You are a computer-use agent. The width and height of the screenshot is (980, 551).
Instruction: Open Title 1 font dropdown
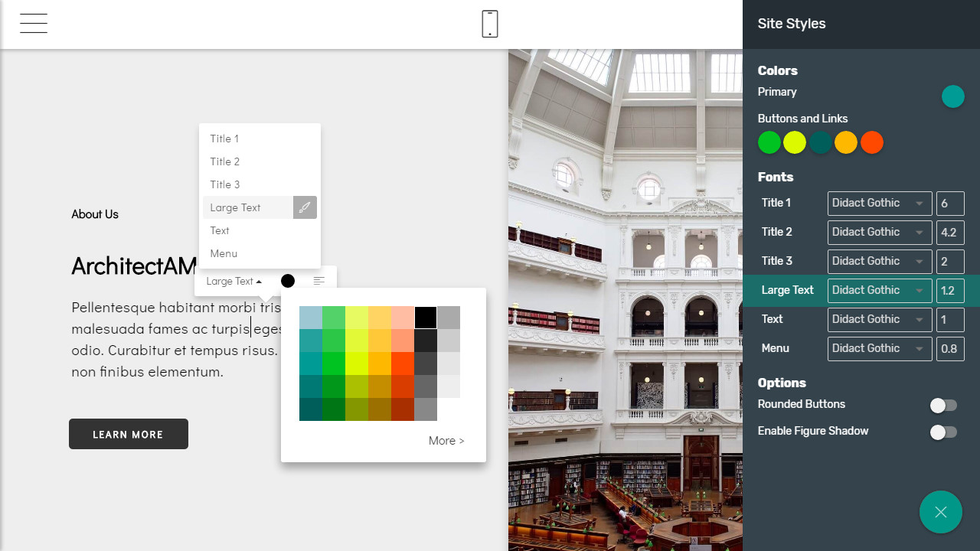(x=879, y=203)
